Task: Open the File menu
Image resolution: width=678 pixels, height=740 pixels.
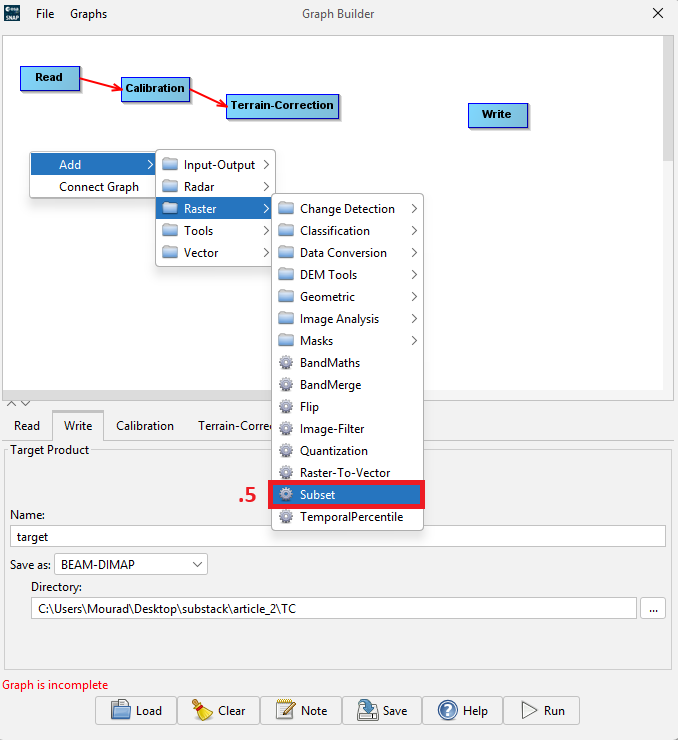Action: click(45, 14)
